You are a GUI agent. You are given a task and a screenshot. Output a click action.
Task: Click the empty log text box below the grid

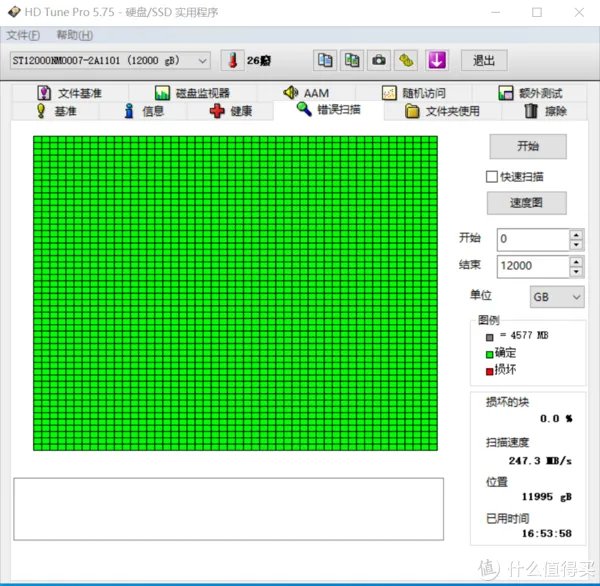point(229,509)
